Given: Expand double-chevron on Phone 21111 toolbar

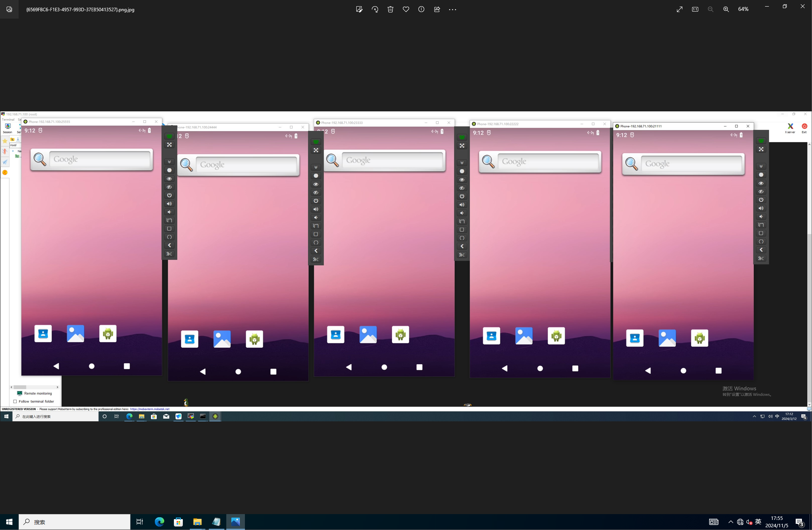Looking at the screenshot, I should 761,166.
